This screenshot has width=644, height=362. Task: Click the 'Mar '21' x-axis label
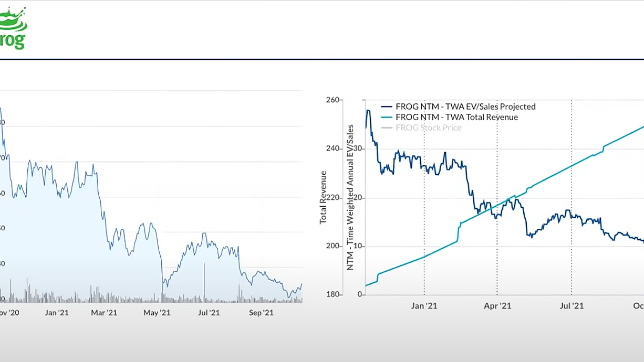(105, 313)
